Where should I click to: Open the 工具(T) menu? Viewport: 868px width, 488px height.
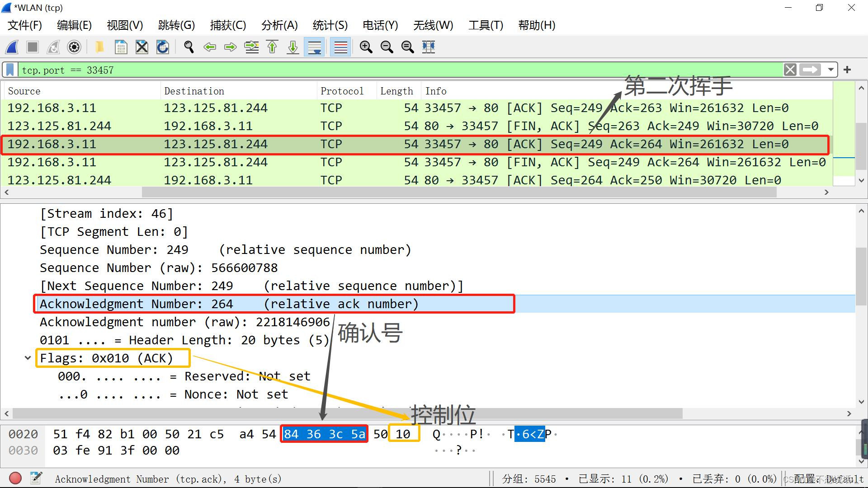486,25
